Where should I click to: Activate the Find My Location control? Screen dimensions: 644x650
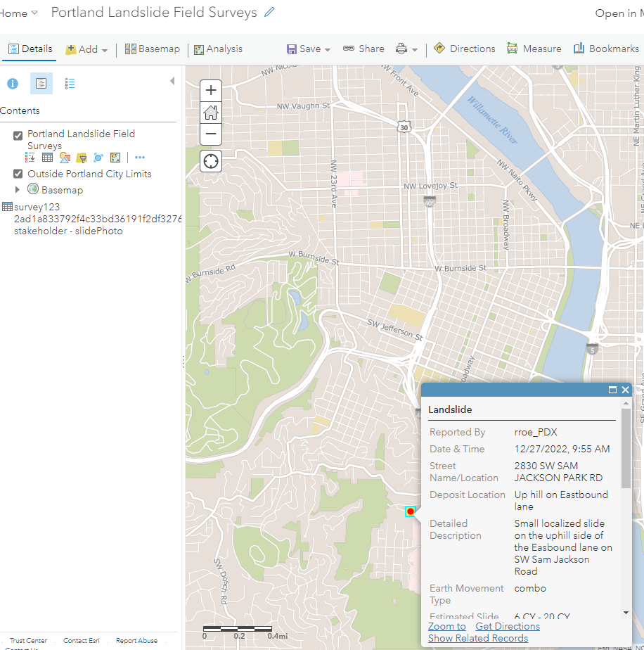pyautogui.click(x=210, y=161)
